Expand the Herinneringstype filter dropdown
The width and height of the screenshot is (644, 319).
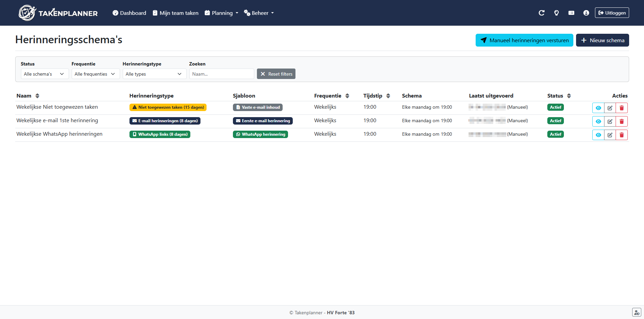click(x=154, y=74)
